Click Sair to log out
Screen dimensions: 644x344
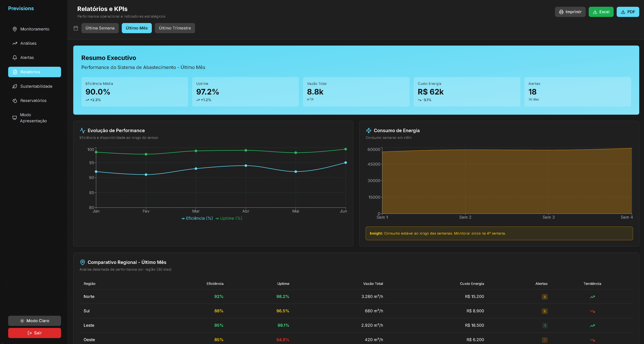pos(34,333)
